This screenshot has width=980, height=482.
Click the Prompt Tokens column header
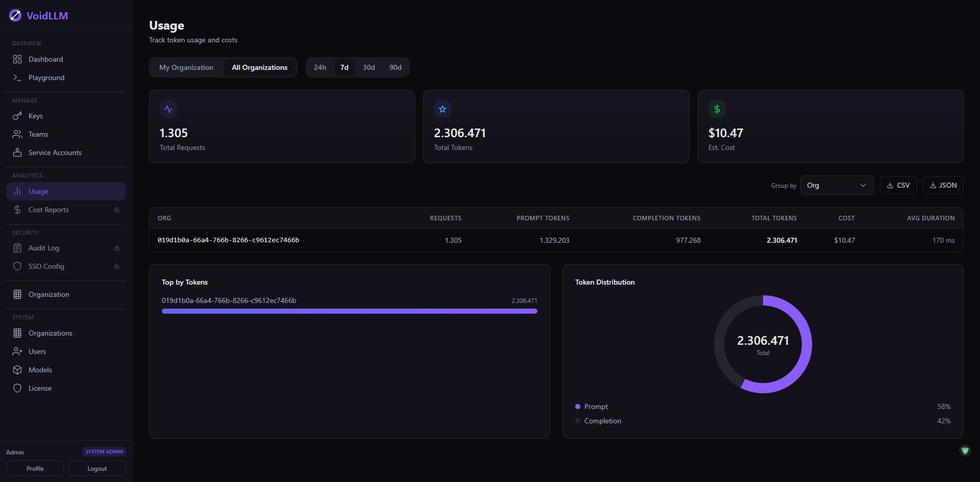coord(543,218)
